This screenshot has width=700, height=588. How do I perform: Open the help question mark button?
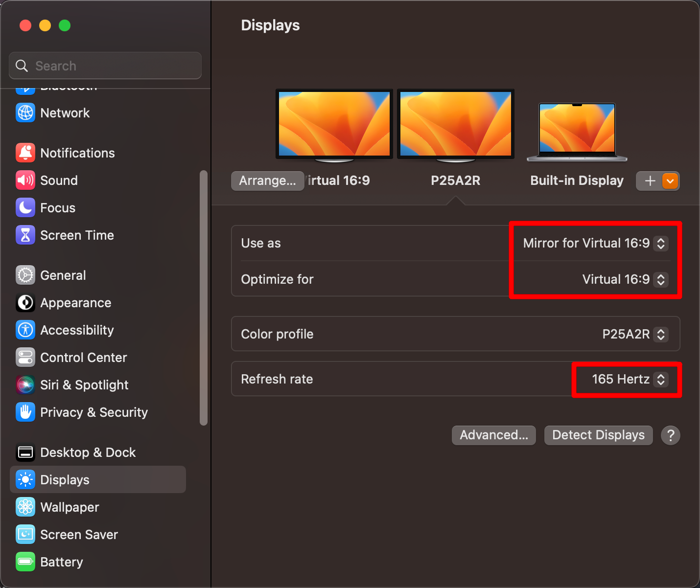(670, 435)
